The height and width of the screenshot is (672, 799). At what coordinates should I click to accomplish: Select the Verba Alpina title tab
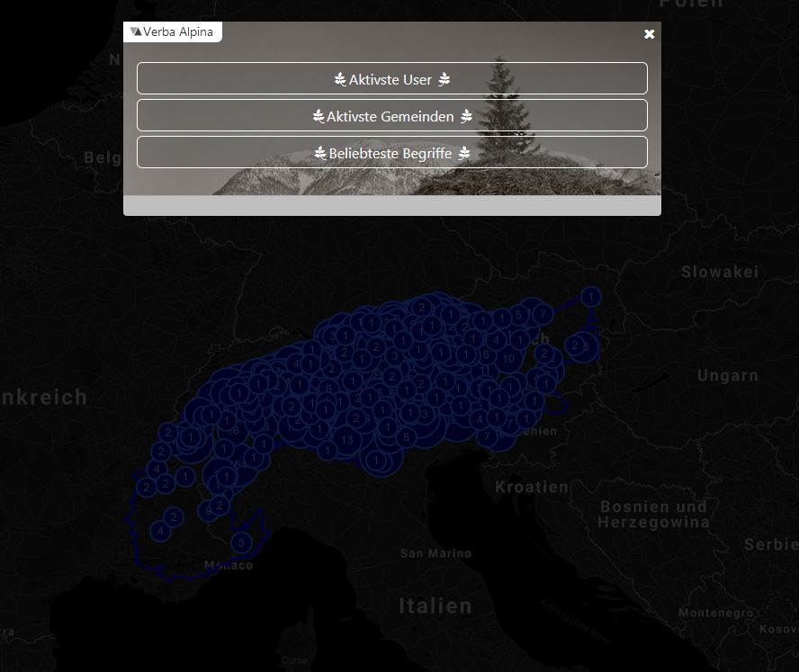click(x=173, y=31)
